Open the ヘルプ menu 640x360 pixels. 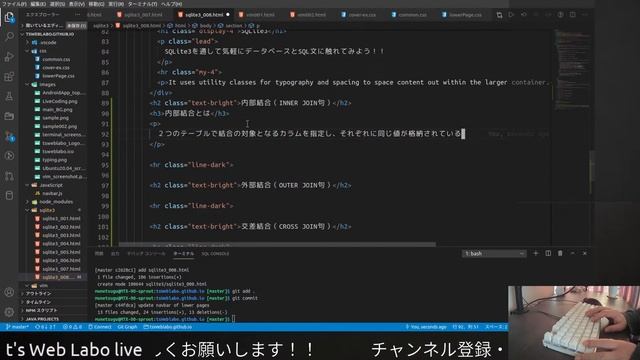click(171, 4)
